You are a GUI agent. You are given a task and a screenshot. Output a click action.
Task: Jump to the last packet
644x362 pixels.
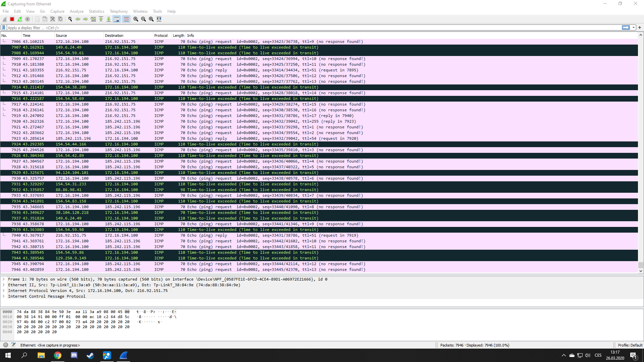click(x=109, y=19)
